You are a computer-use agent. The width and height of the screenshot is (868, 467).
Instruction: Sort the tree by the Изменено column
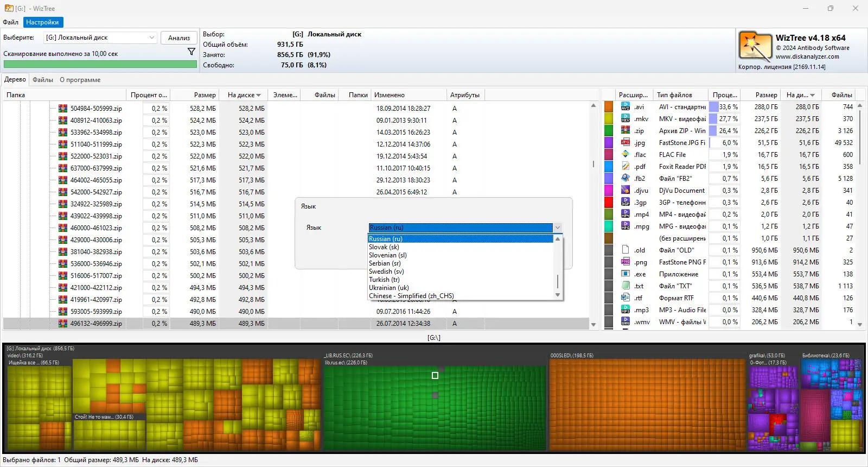coord(409,95)
